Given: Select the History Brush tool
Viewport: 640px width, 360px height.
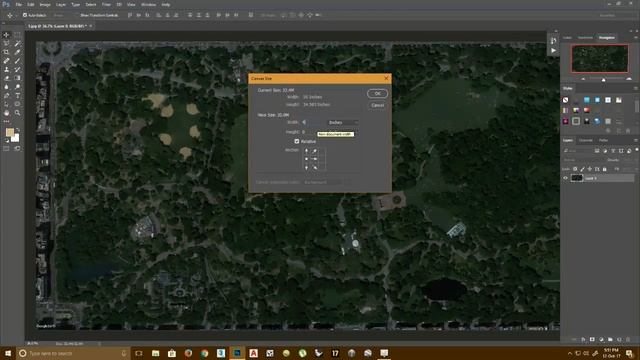Looking at the screenshot, I should click(17, 69).
